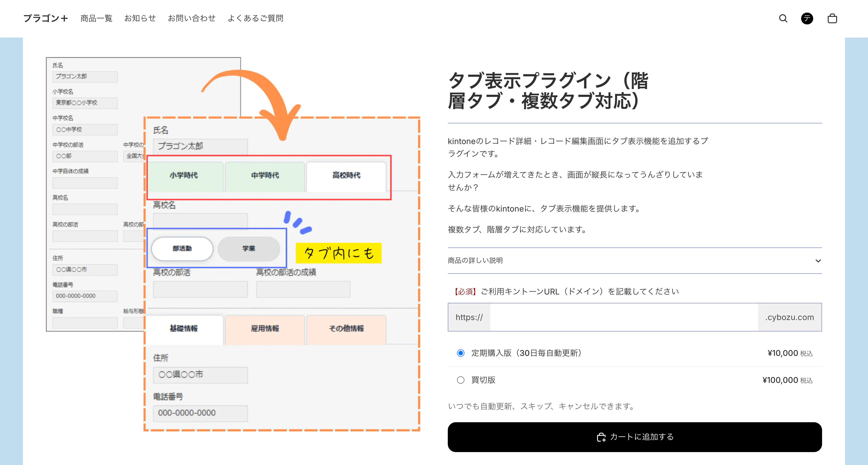Go to お知らせ in navigation

point(140,18)
